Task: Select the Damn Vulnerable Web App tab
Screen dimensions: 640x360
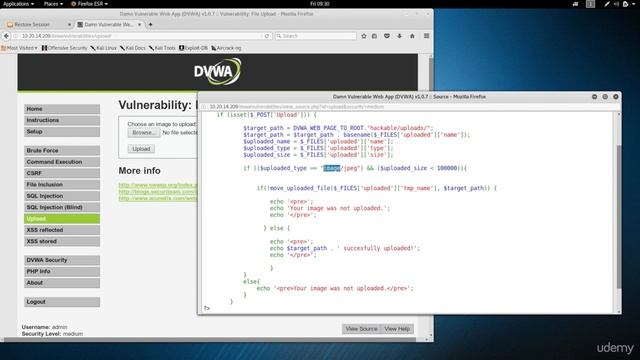Action: (107, 24)
